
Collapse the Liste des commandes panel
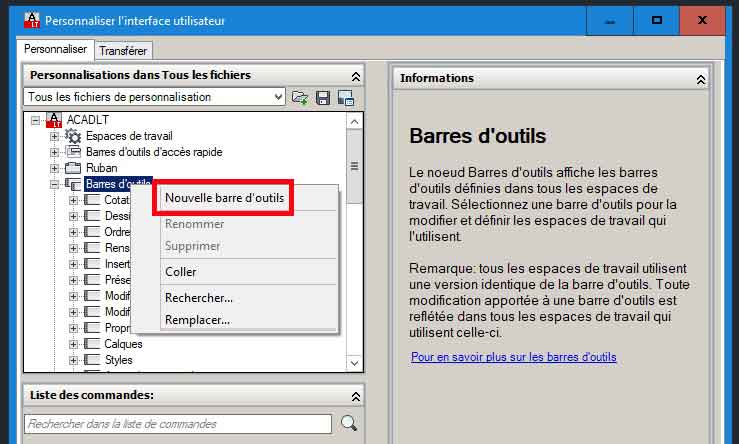(355, 396)
